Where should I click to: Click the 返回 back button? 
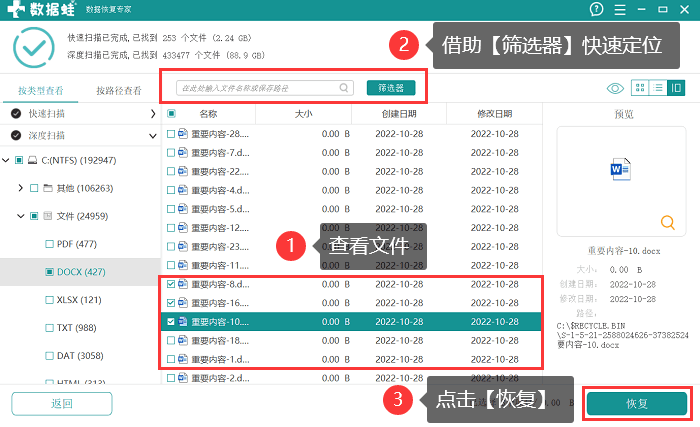point(62,404)
